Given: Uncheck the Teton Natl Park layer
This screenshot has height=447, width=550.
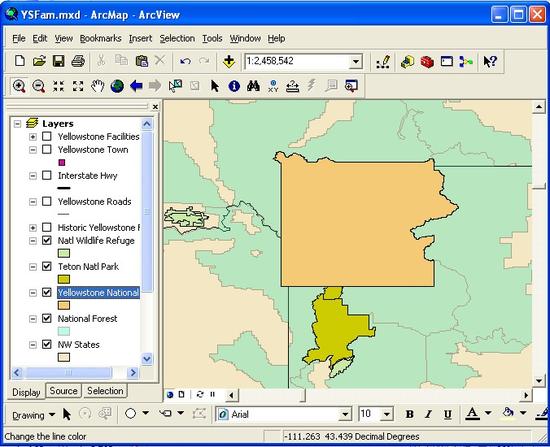Looking at the screenshot, I should click(x=47, y=266).
